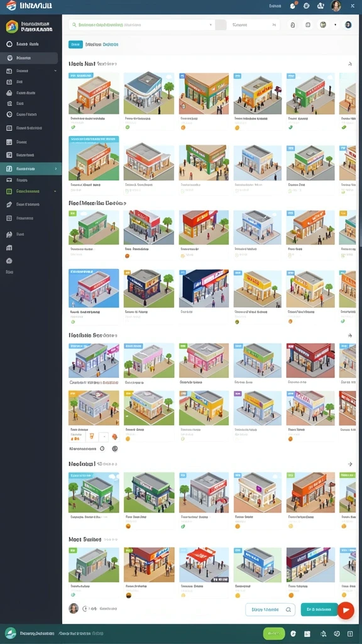Image resolution: width=362 pixels, height=644 pixels.
Task: Expand the highlighted green sidebar item chevron
Action: [x=56, y=169]
